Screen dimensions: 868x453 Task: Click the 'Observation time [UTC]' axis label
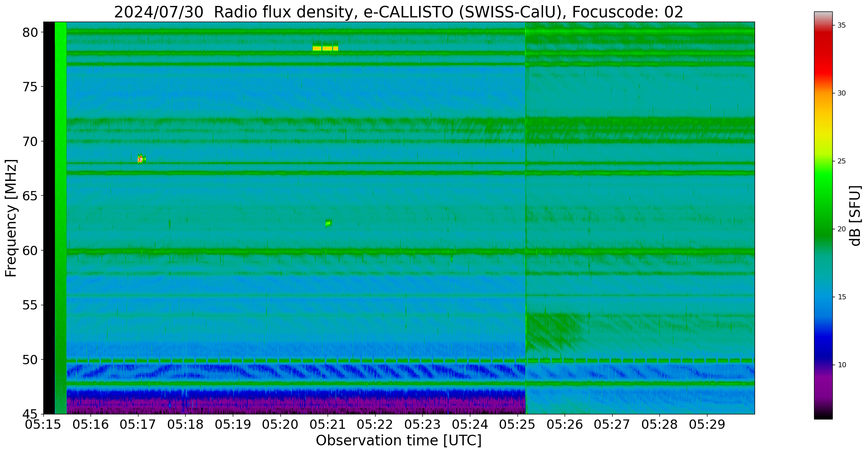(x=399, y=441)
